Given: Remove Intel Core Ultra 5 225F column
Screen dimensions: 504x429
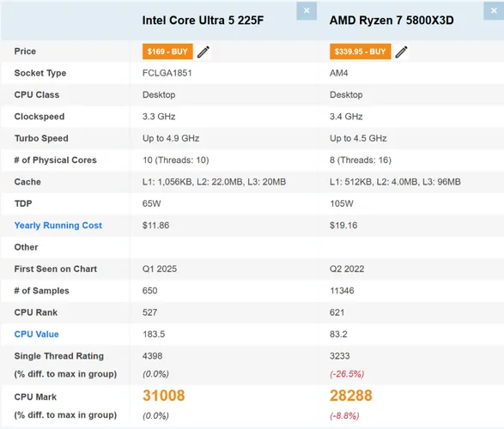Looking at the screenshot, I should [307, 11].
